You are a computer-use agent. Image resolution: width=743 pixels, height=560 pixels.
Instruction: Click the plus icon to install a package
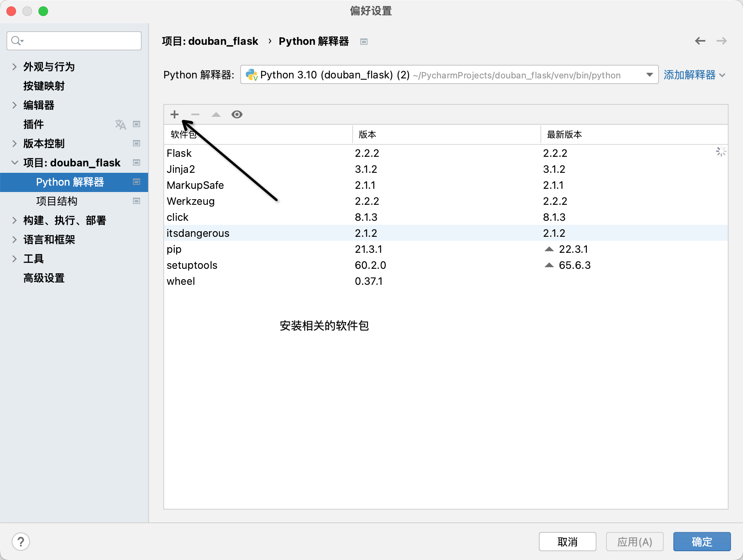(175, 114)
